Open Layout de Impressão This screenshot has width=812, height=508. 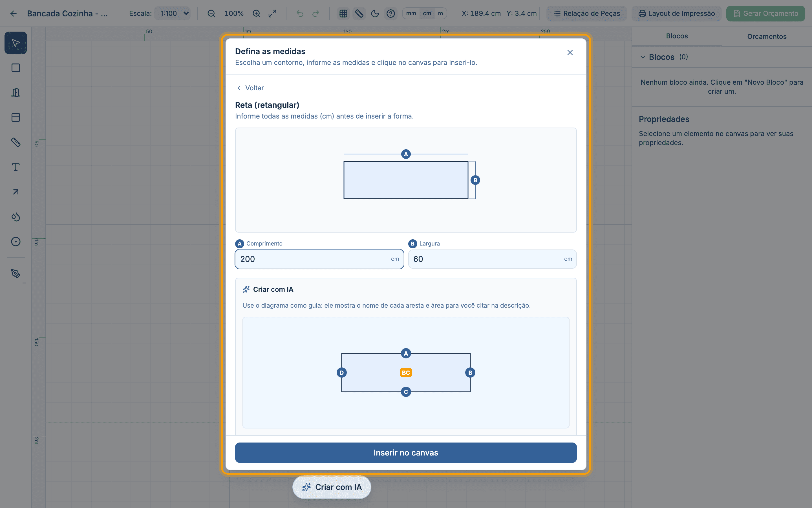[x=676, y=14]
